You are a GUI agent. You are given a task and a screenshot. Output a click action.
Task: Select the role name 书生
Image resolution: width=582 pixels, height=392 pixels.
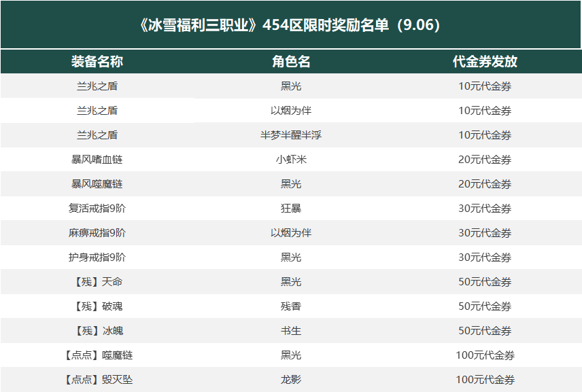pyautogui.click(x=290, y=331)
